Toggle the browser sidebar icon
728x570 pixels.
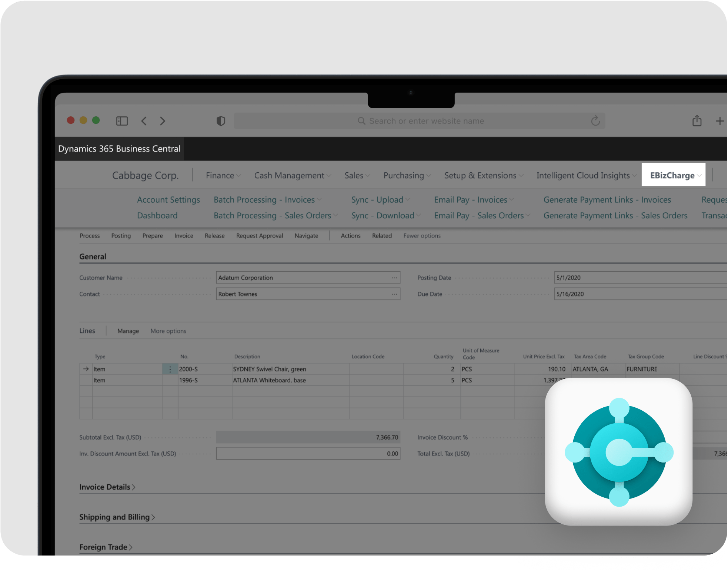pos(122,121)
